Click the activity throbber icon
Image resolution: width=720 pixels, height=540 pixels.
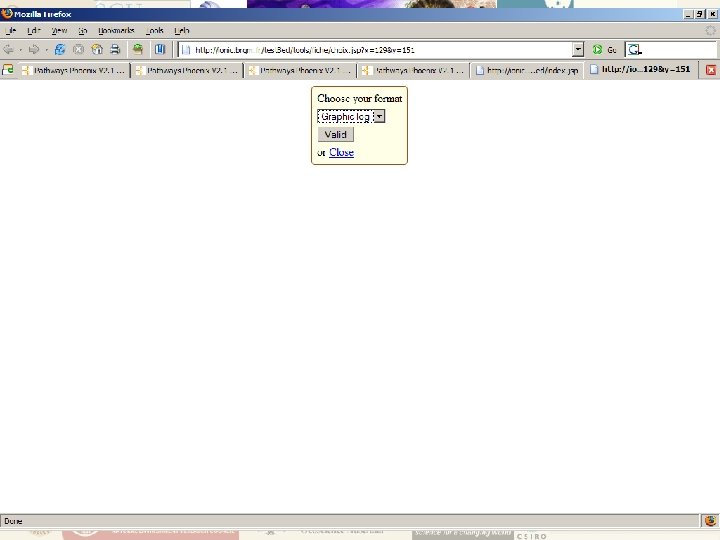coord(710,31)
